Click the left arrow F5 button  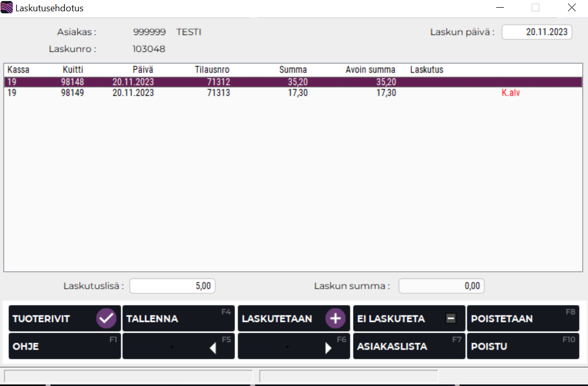click(x=178, y=347)
